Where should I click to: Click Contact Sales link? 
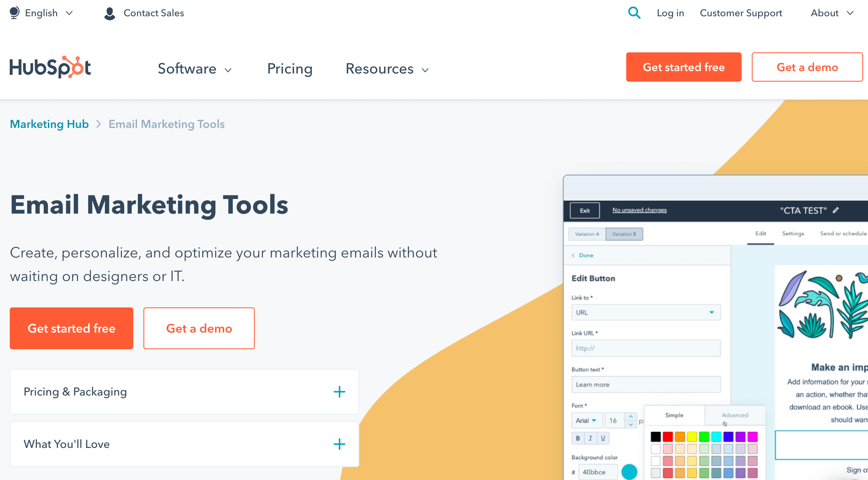(154, 13)
